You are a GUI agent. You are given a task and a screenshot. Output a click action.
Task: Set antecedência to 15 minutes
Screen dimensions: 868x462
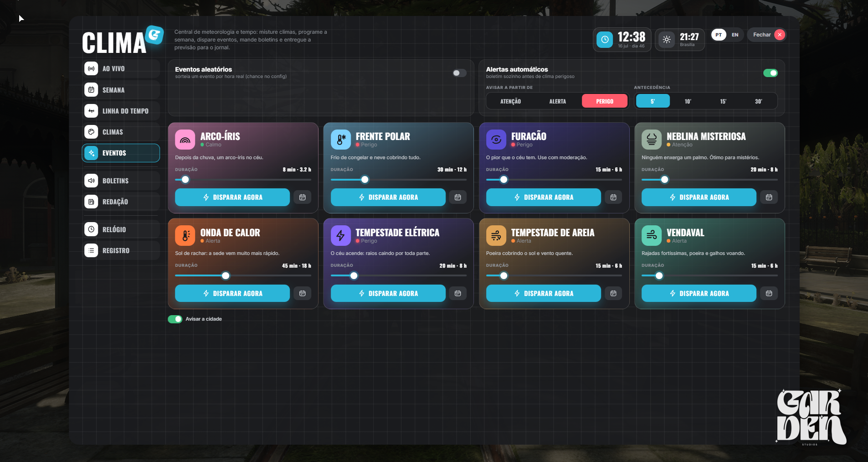point(723,101)
